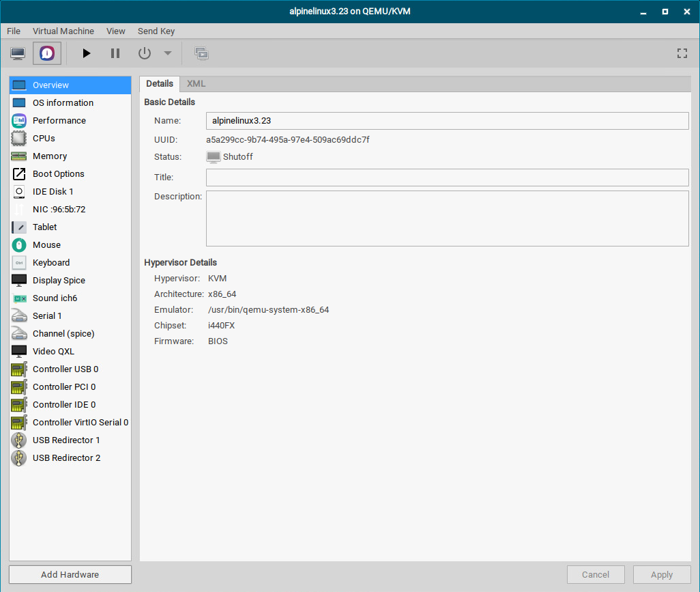Viewport: 700px width, 592px height.
Task: Switch to fullscreen view
Action: (682, 54)
